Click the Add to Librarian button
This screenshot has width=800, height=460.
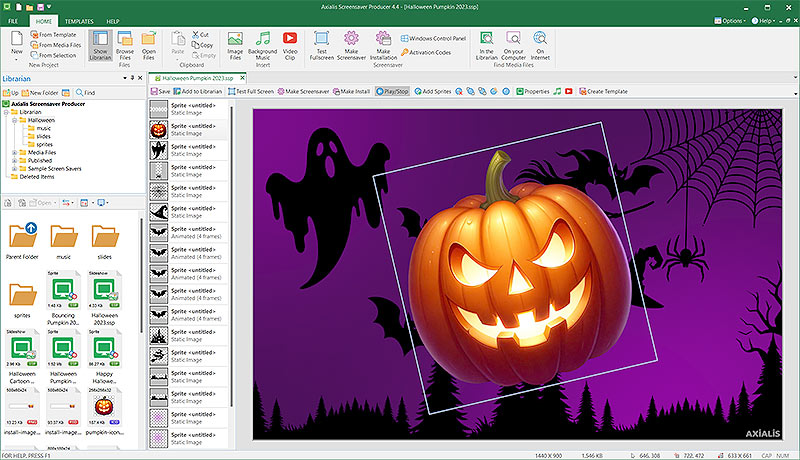200,91
